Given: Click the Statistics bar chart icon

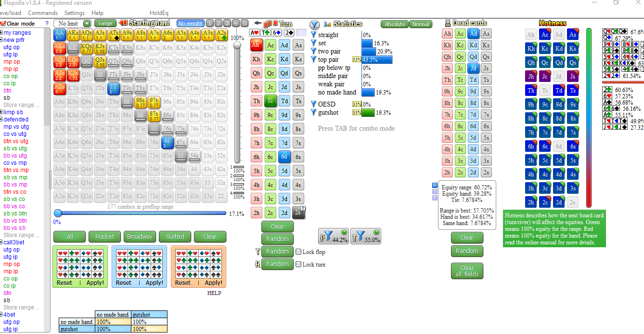Looking at the screenshot, I should (x=328, y=24).
